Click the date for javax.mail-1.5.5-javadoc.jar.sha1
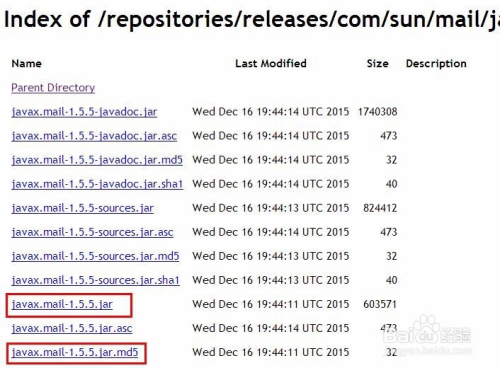Viewport: 500px width, 368px height. coord(271,184)
